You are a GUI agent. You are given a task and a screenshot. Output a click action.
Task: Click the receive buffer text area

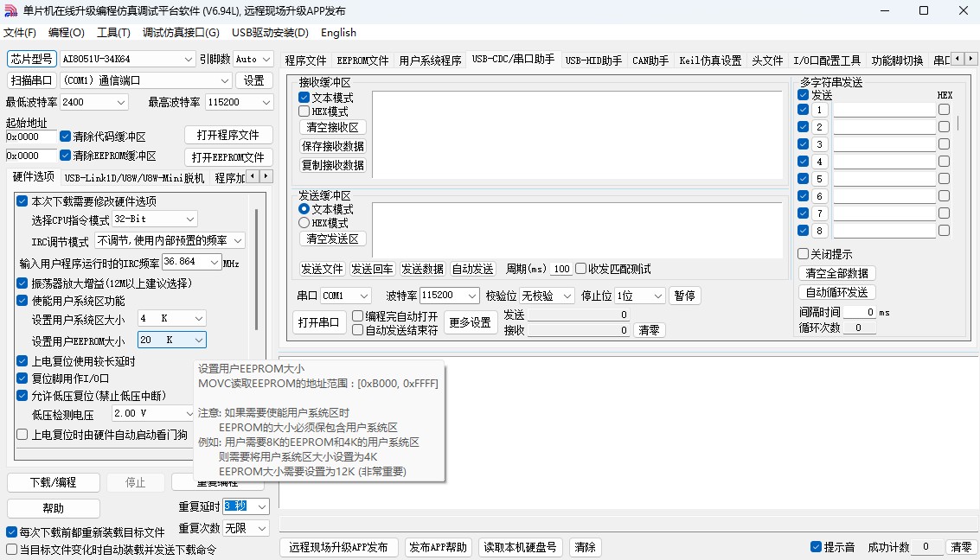tap(578, 134)
